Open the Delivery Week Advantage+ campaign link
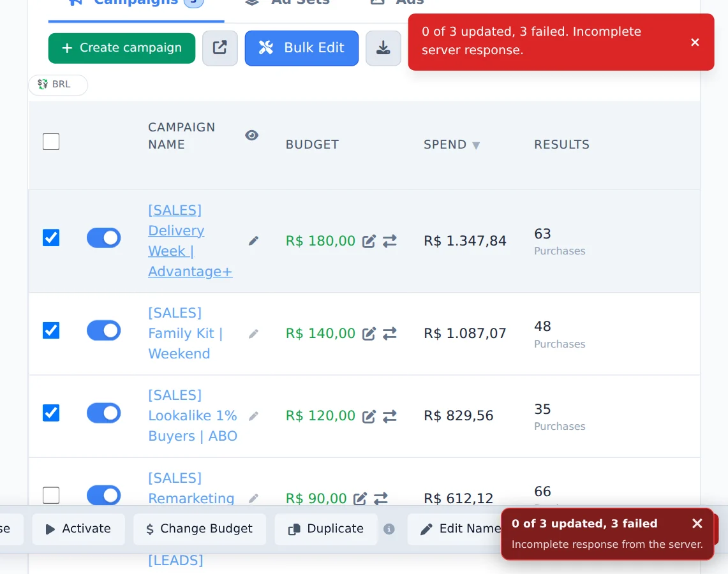728x574 pixels. click(x=190, y=241)
